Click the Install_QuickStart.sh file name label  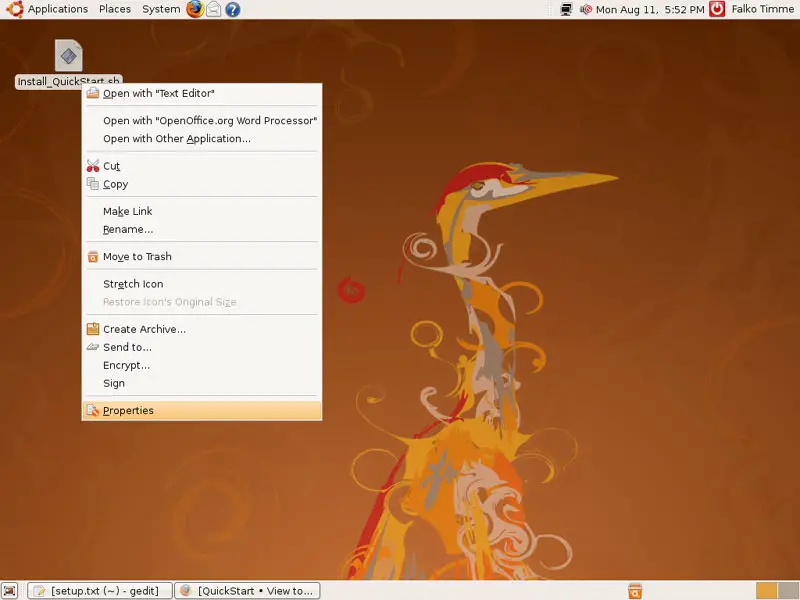pos(68,81)
